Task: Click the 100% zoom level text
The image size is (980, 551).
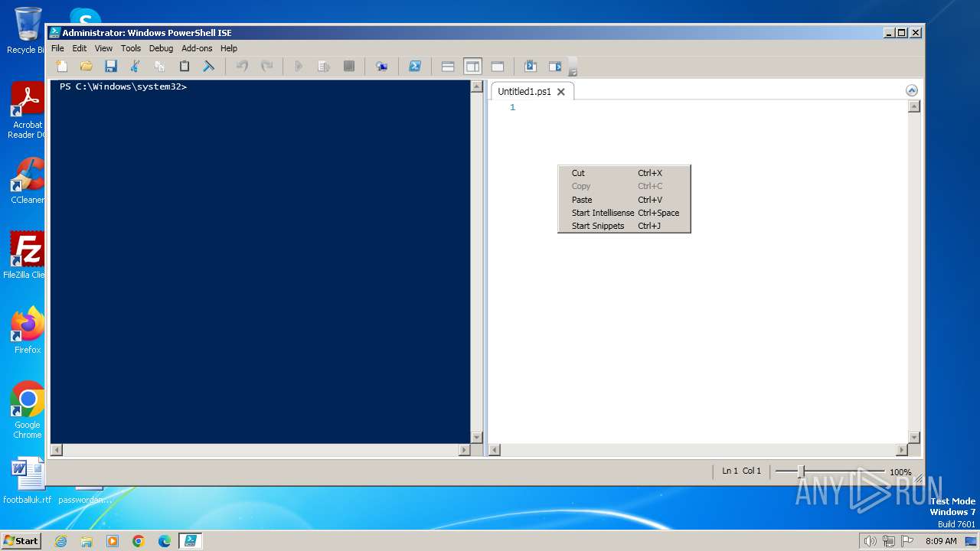Action: pos(900,472)
